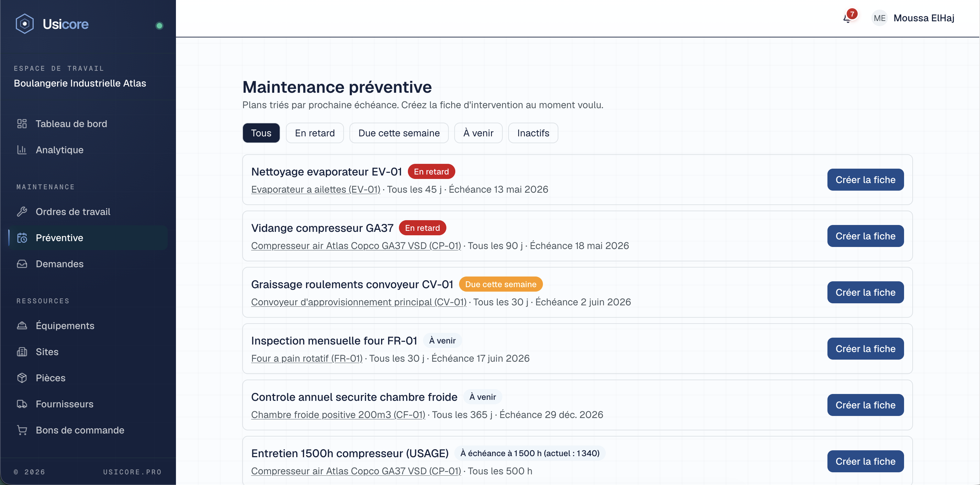
Task: Navigate to Fournisseurs
Action: (88, 404)
